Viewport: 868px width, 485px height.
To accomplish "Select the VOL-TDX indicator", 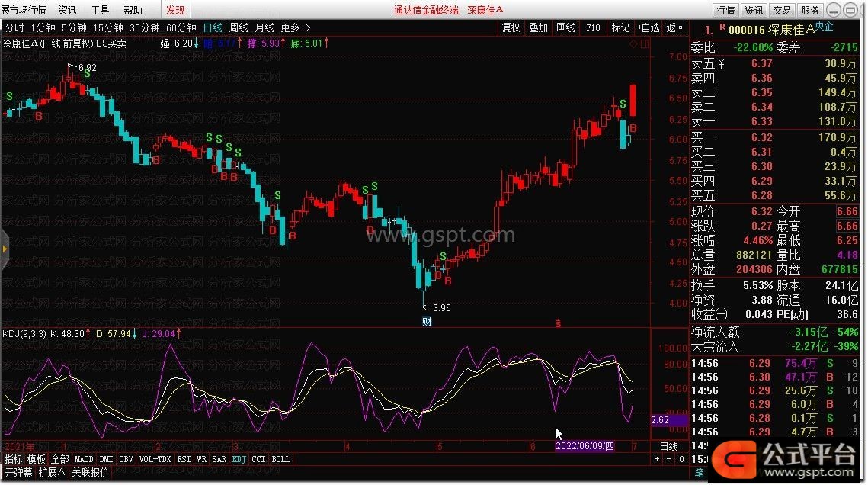I will point(155,459).
